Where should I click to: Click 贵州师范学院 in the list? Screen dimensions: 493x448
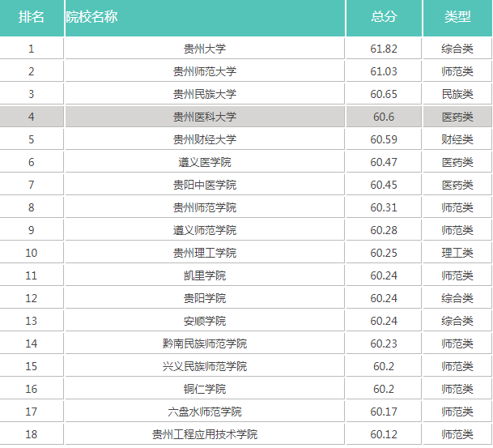(205, 207)
